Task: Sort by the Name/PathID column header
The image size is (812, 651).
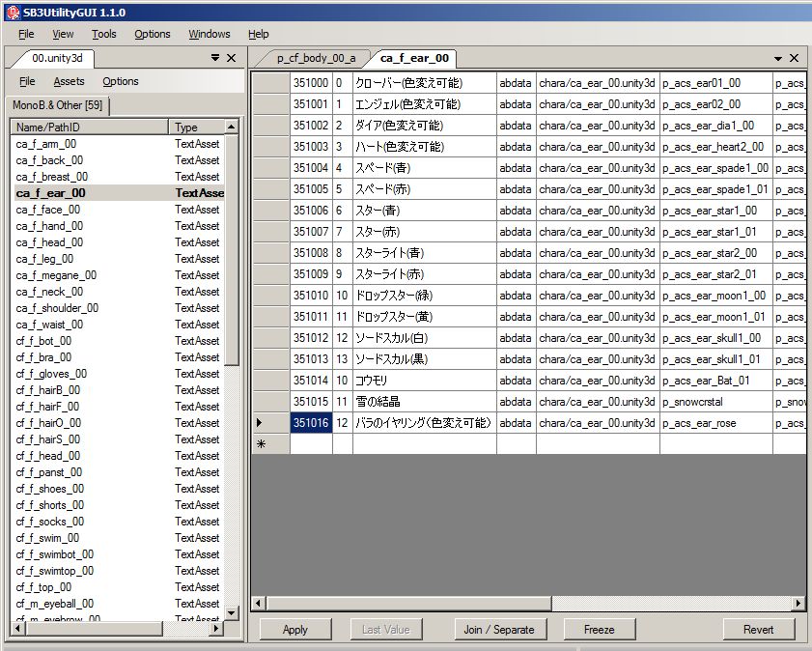Action: tap(89, 127)
